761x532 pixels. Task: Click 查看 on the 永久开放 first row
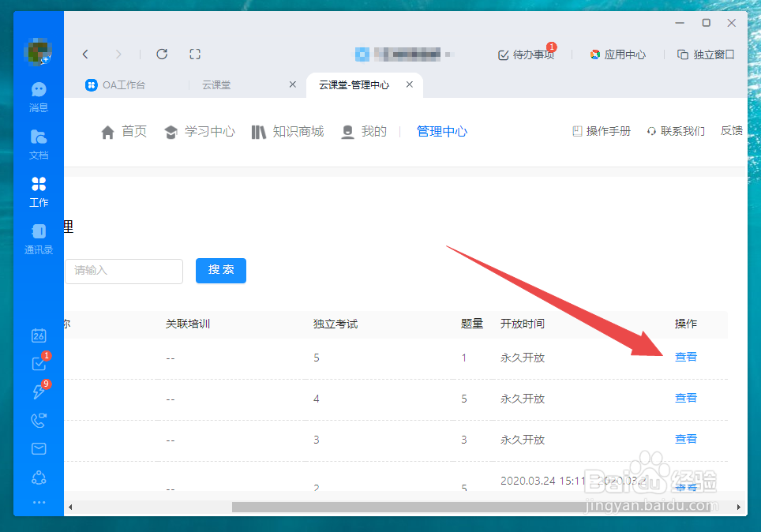tap(686, 357)
